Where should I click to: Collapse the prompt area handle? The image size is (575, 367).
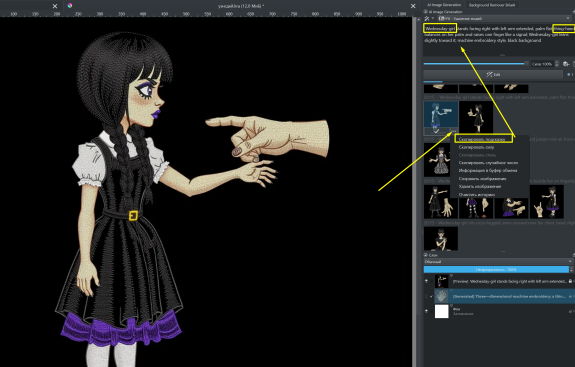pyautogui.click(x=502, y=55)
